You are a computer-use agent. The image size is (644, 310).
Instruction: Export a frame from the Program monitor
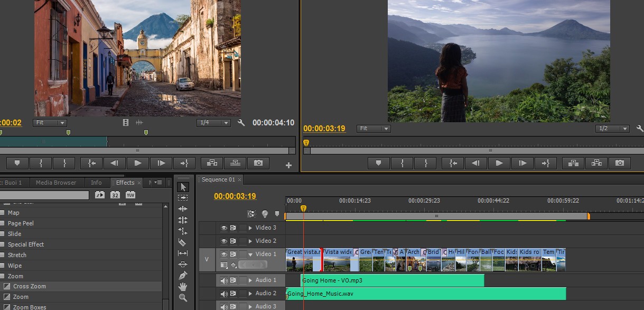pyautogui.click(x=620, y=163)
